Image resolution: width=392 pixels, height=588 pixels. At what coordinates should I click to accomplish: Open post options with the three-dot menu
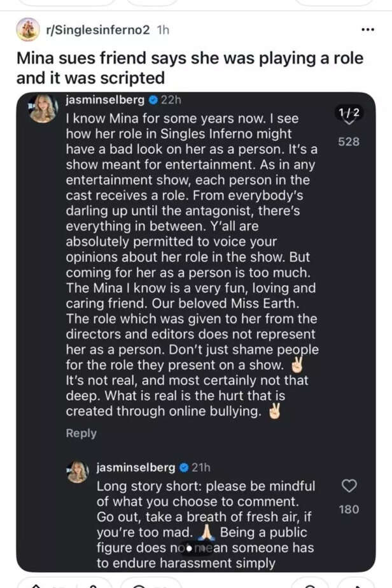367,29
